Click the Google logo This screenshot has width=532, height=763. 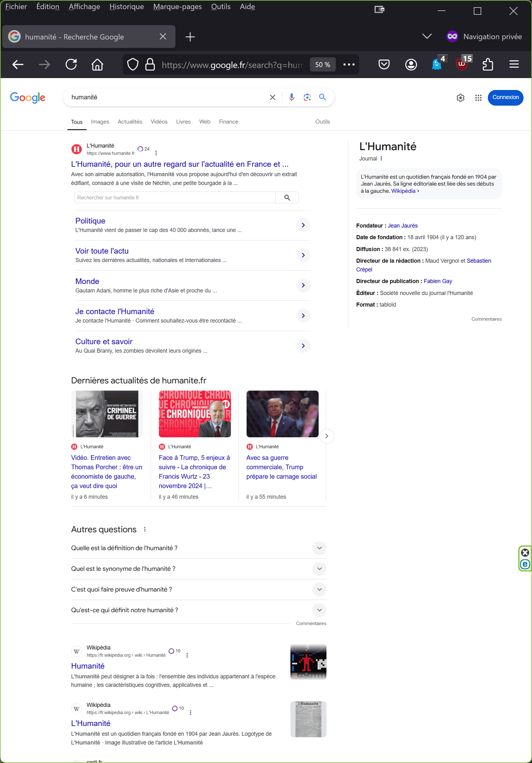point(28,98)
